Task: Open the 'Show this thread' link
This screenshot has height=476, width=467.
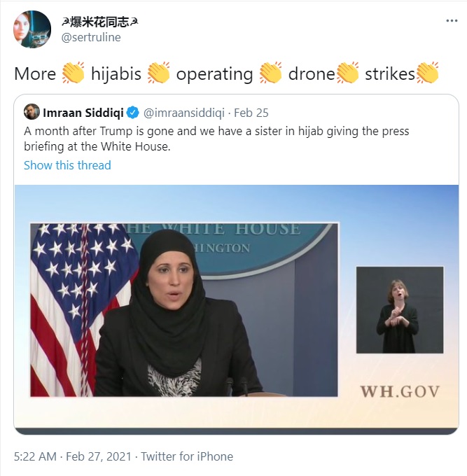Action: point(67,165)
